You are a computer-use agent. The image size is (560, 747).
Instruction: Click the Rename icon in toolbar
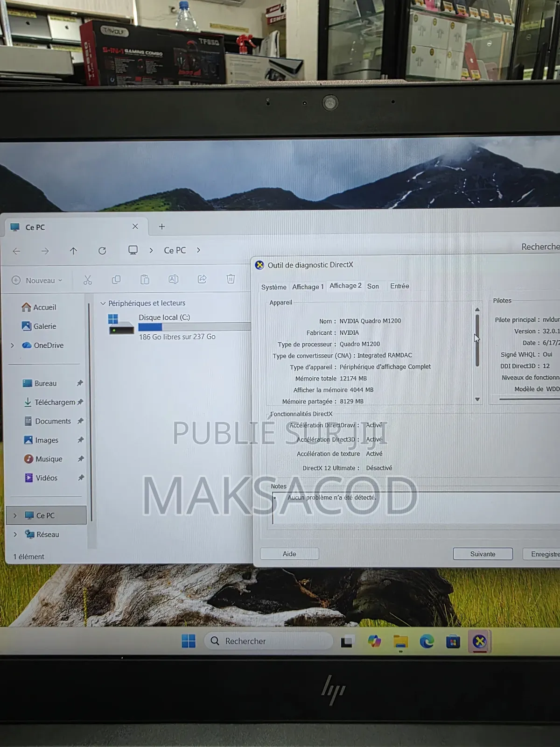[x=173, y=280]
